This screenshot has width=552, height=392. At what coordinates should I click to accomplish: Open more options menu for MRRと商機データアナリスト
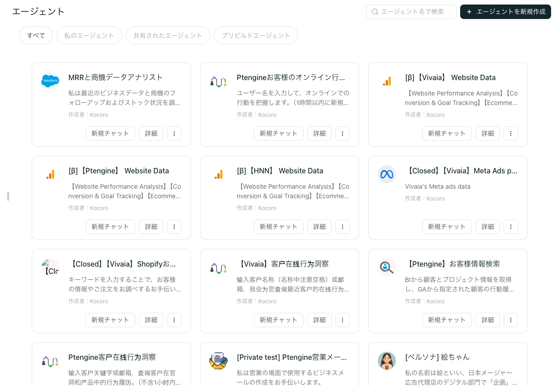[174, 134]
